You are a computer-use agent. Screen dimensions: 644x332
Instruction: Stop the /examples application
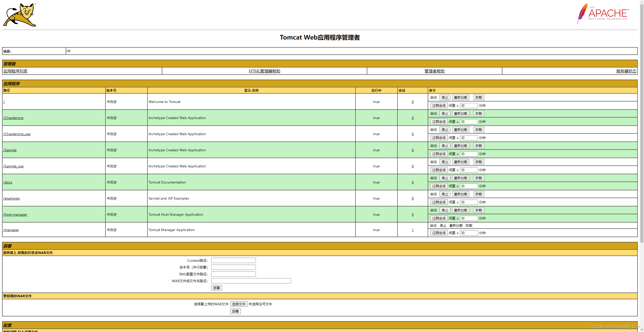pyautogui.click(x=445, y=194)
